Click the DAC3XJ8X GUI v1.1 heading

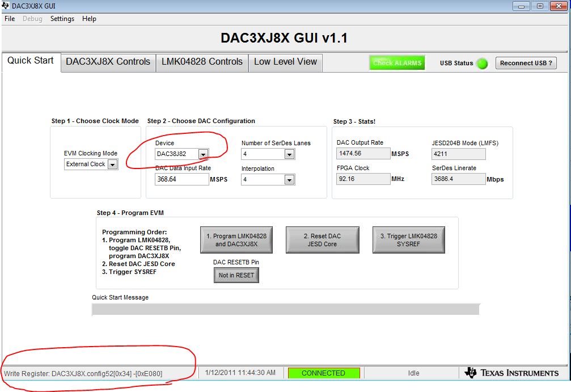(284, 38)
